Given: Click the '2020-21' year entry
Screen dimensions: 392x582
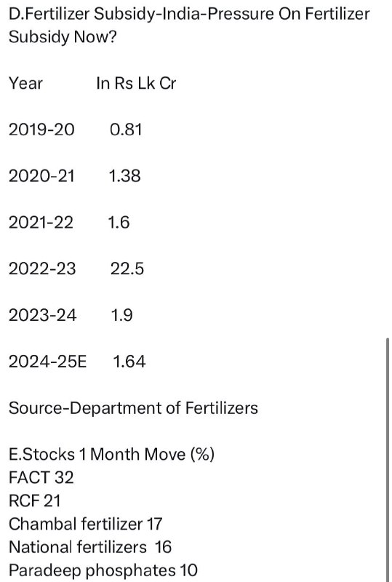Looking at the screenshot, I should tap(41, 176).
